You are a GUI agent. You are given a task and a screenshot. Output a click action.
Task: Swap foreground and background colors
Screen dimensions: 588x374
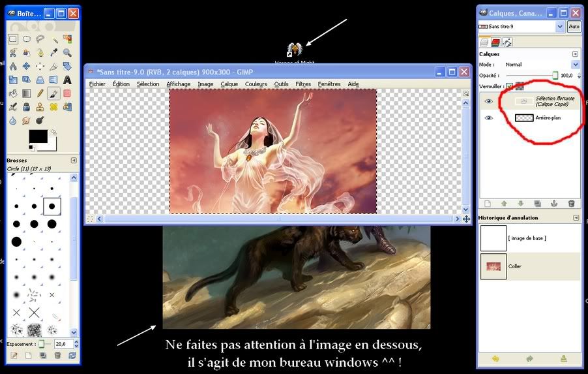coord(53,132)
